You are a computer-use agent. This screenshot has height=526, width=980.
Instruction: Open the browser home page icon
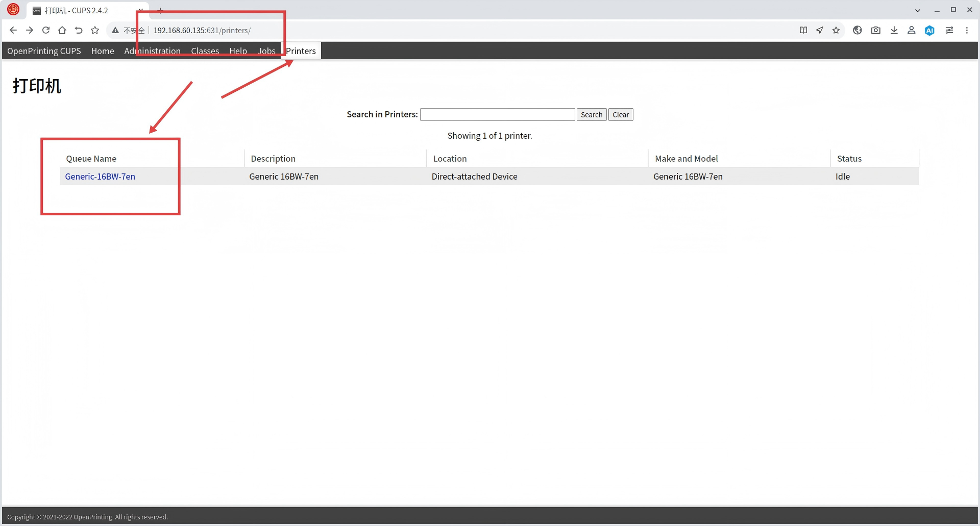click(x=62, y=31)
